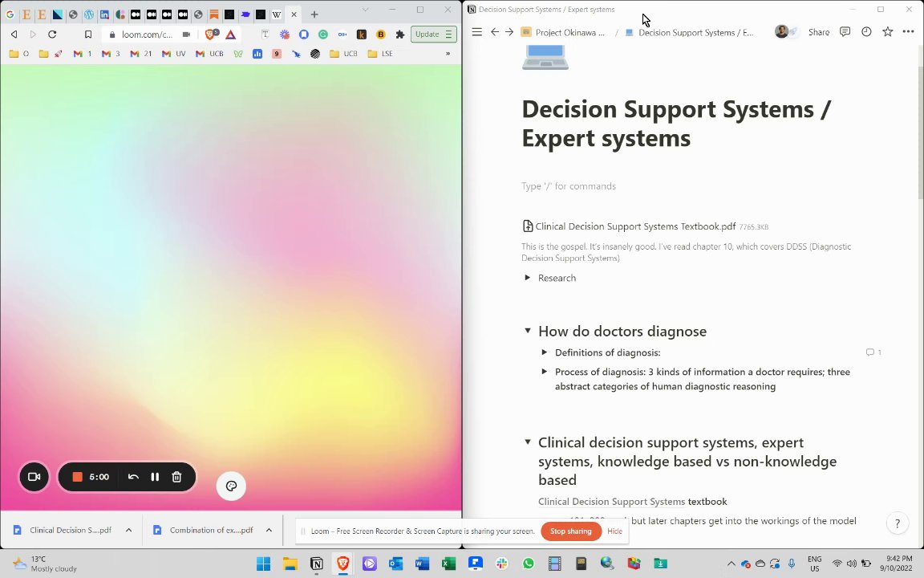Open Windows Start menu
The height and width of the screenshot is (578, 924).
tap(263, 564)
